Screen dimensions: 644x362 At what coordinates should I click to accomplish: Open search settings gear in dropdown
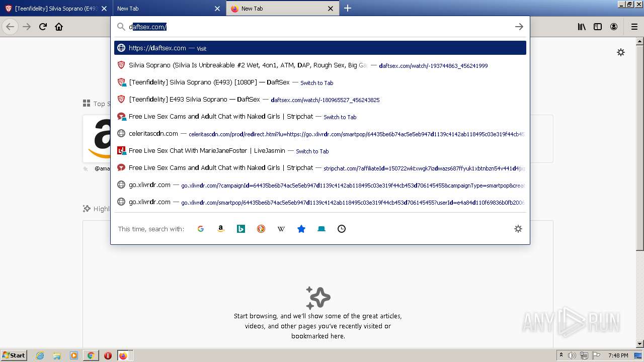(518, 229)
